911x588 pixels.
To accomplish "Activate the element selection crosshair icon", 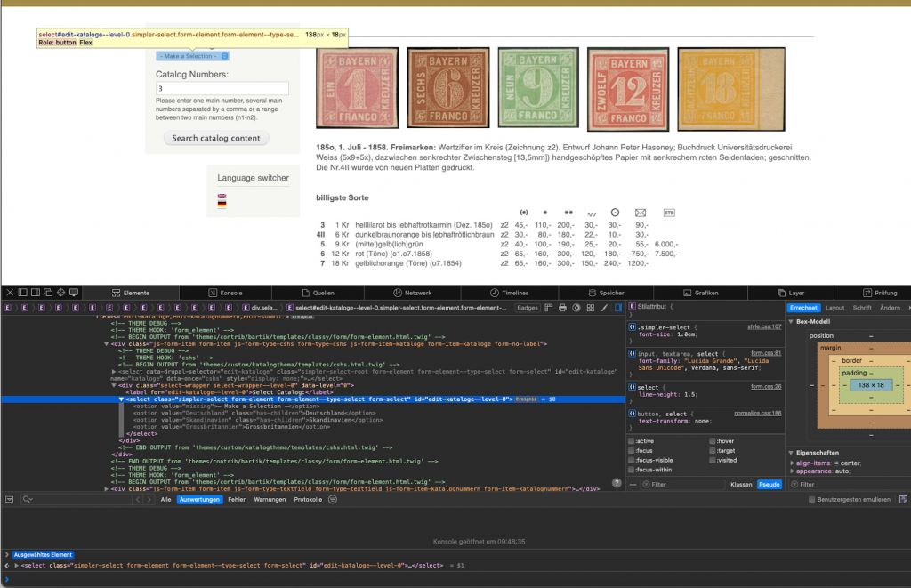I will pos(61,292).
